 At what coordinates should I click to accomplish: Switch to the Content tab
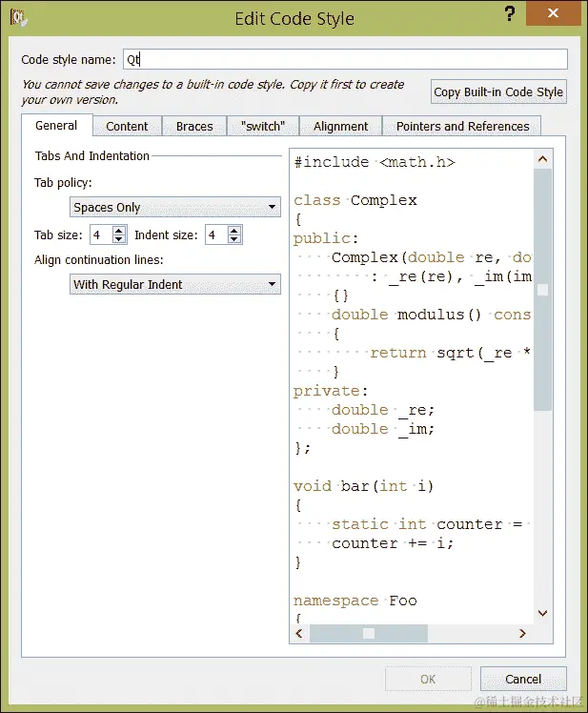[127, 126]
